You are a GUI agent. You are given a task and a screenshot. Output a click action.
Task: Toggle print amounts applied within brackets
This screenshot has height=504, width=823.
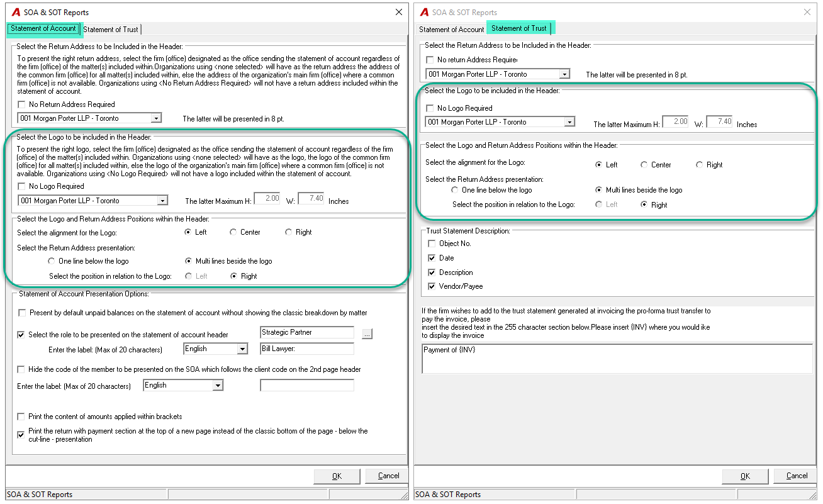[22, 417]
